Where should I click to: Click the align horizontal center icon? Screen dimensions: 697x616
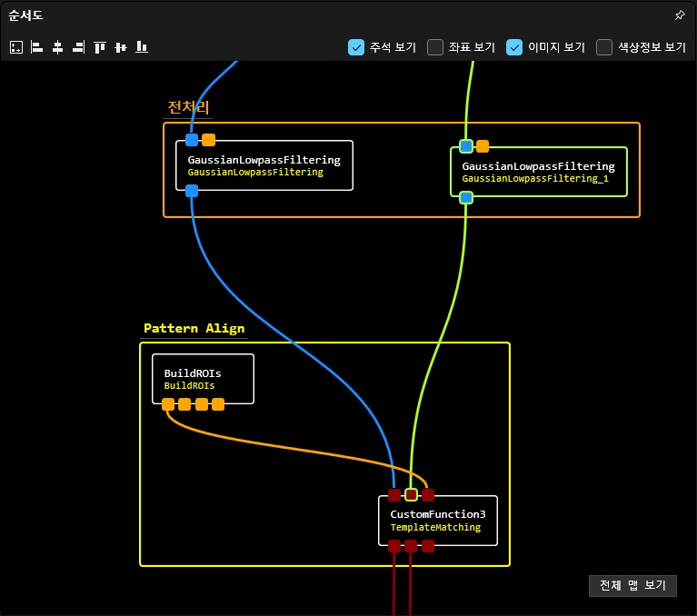pyautogui.click(x=57, y=47)
